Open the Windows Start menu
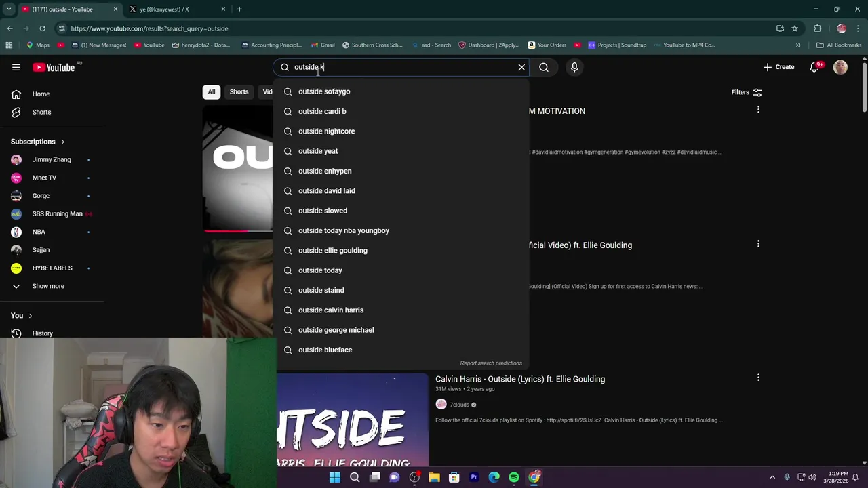Viewport: 868px width, 488px height. point(334,477)
